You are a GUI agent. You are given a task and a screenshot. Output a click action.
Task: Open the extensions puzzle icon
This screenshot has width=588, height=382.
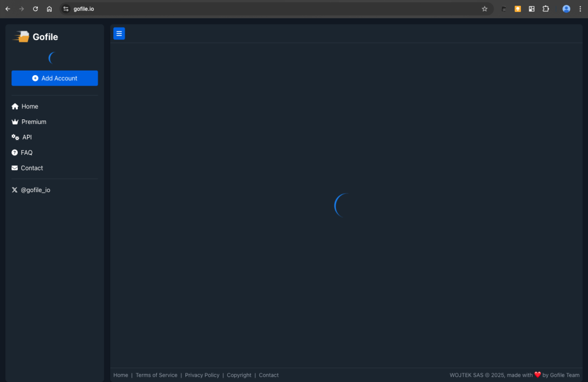pos(546,9)
